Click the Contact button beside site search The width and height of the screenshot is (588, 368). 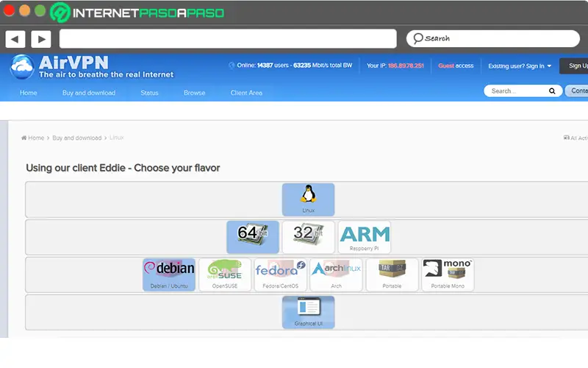tap(577, 91)
